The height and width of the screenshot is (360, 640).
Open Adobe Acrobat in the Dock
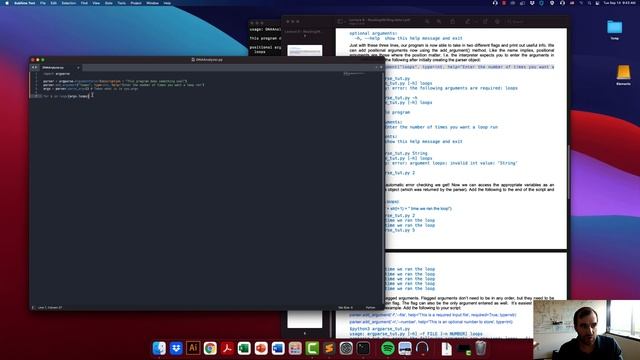tap(227, 348)
